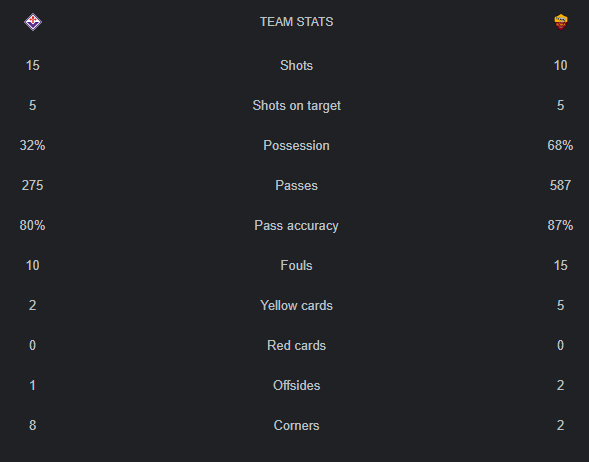The image size is (589, 462).
Task: Select the Shots on target label
Action: (x=296, y=106)
